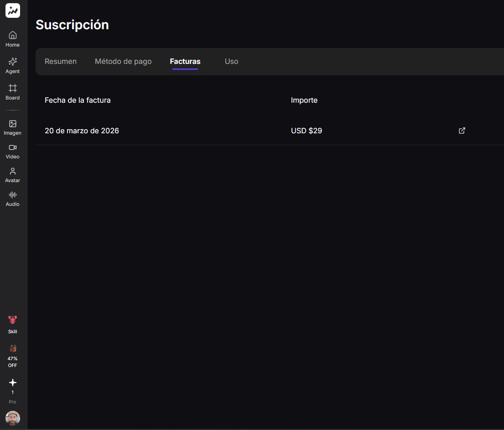Open the user profile avatar
Image resolution: width=504 pixels, height=430 pixels.
point(12,418)
